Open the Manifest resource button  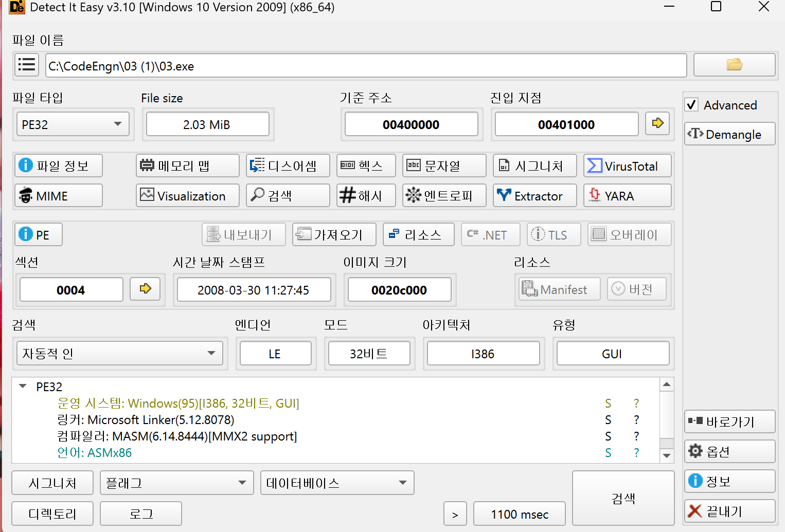[x=560, y=289]
